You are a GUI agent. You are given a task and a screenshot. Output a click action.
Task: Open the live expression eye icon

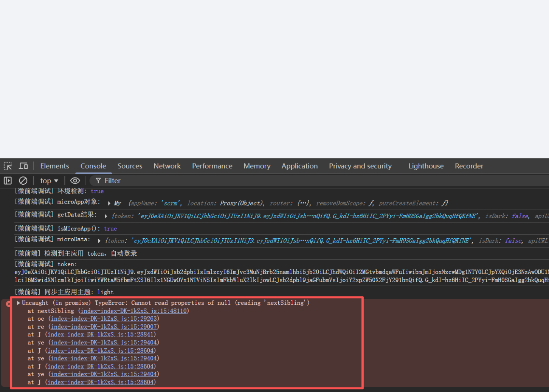click(x=75, y=181)
